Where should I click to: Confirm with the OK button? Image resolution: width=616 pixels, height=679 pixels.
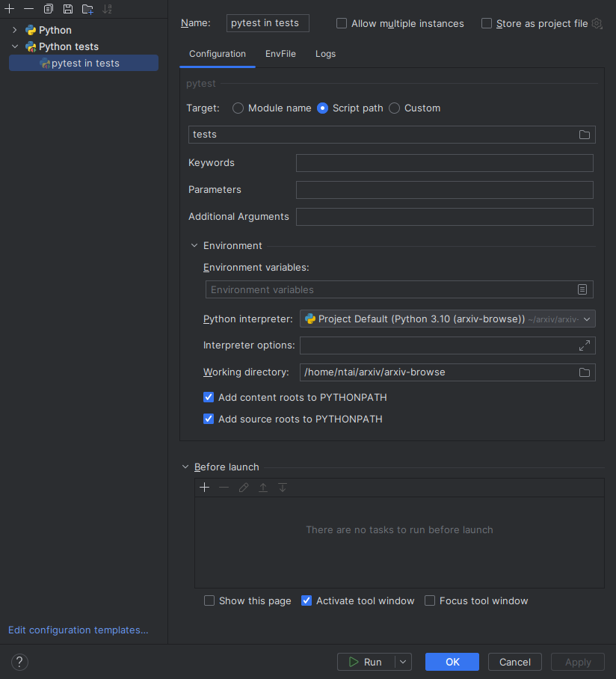pyautogui.click(x=452, y=662)
